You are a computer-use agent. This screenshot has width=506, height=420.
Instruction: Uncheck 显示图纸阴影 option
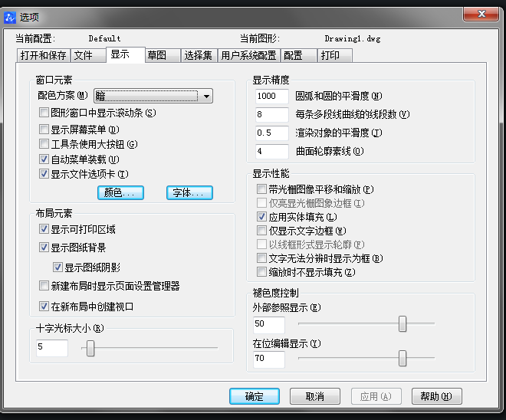tap(58, 267)
